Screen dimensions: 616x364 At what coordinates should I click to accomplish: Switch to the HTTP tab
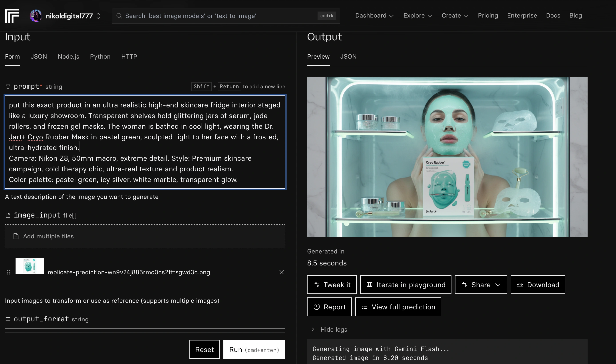click(129, 57)
